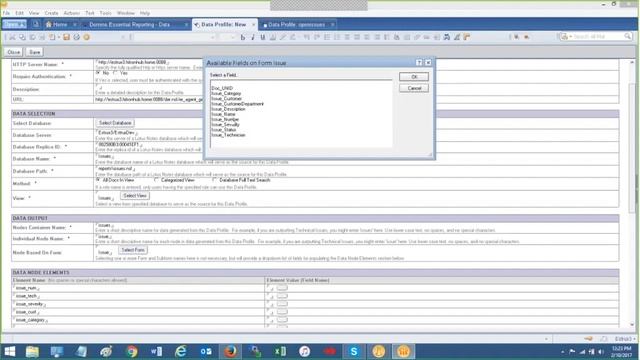Click the help question mark in dialog title
The image size is (640, 360).
419,63
